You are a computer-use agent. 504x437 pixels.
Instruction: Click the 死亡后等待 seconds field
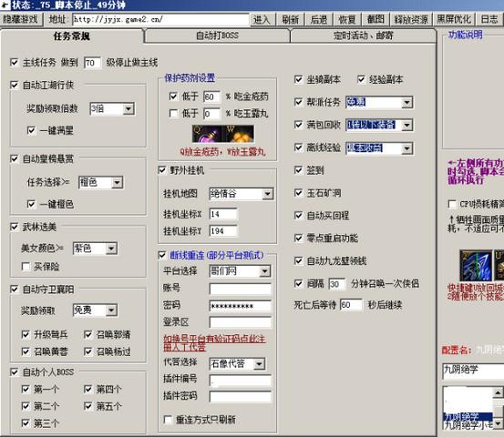(351, 304)
